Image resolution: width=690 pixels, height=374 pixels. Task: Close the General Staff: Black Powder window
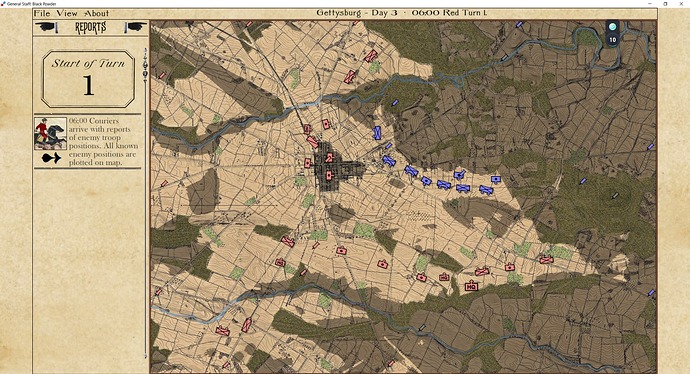pyautogui.click(x=681, y=4)
